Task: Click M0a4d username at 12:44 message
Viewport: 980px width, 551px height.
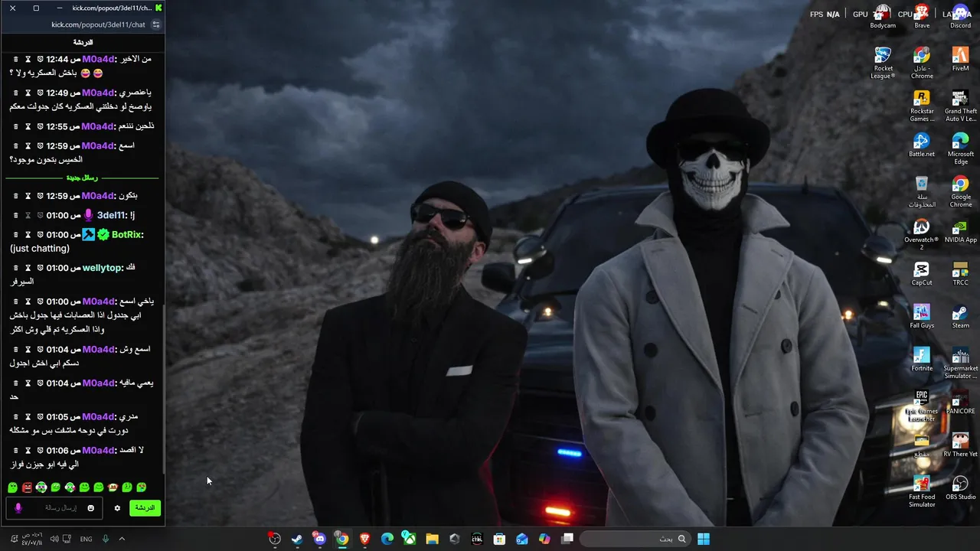Action: pyautogui.click(x=99, y=59)
